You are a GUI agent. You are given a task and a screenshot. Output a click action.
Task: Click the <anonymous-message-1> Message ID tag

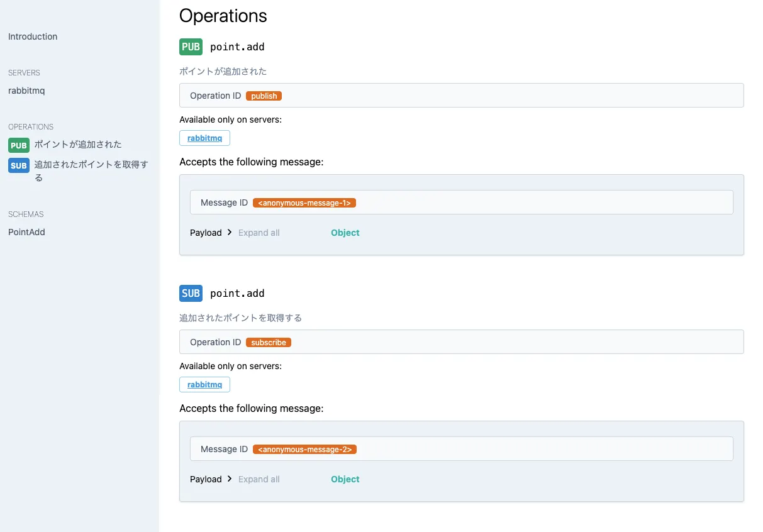coord(304,202)
